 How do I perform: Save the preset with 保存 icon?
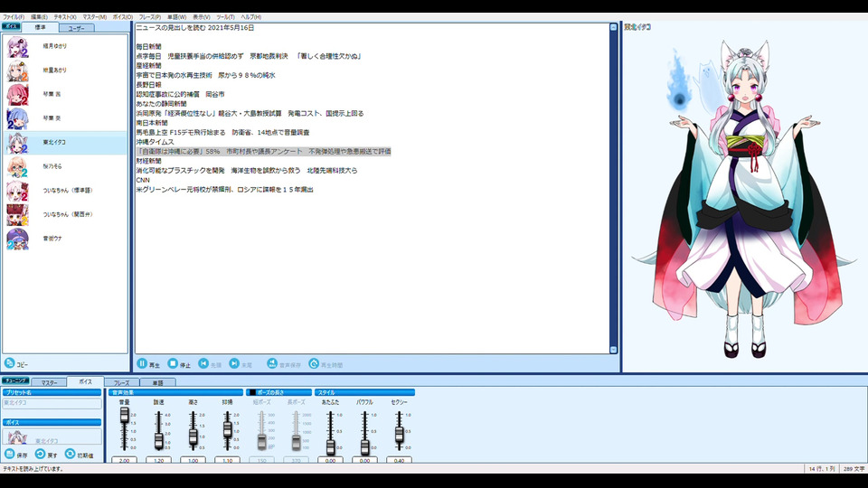click(x=9, y=455)
